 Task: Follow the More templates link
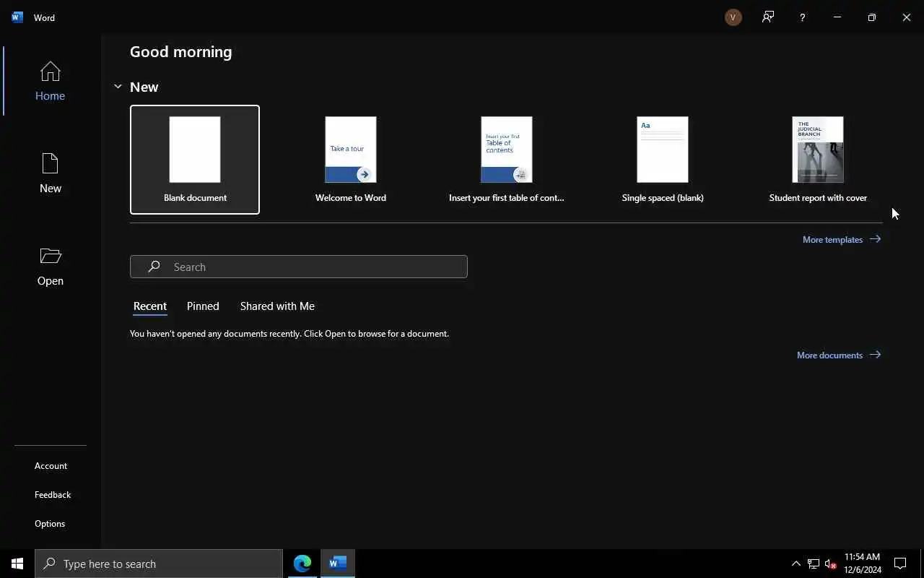[x=842, y=239]
